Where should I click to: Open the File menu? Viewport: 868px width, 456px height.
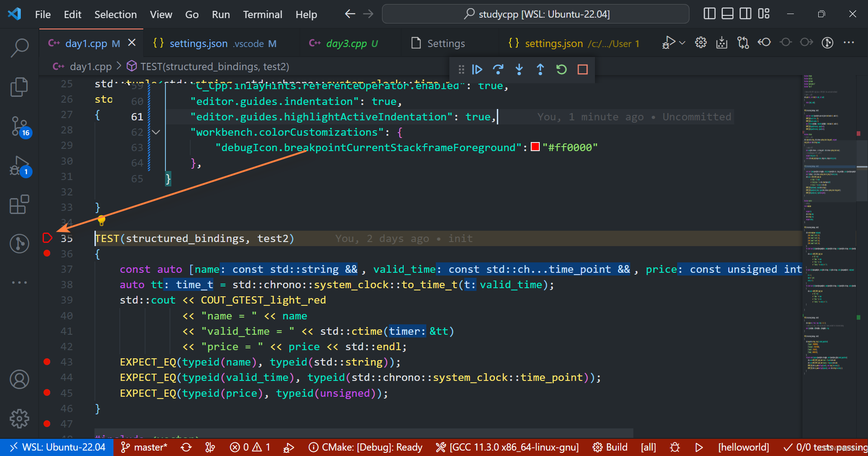(43, 14)
